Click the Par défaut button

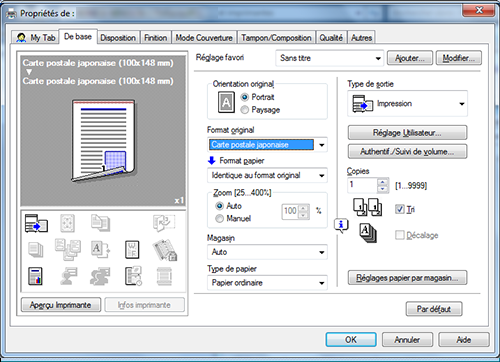tap(434, 309)
